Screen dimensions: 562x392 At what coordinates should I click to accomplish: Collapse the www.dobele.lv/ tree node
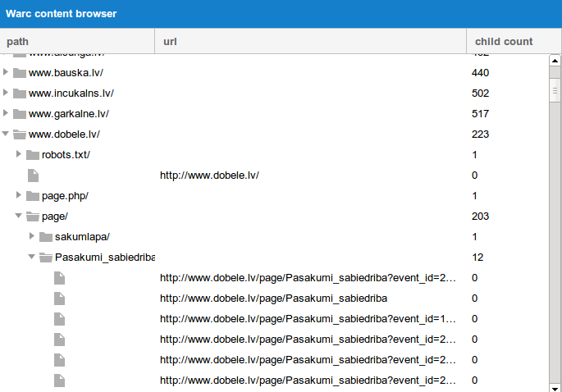[6, 134]
